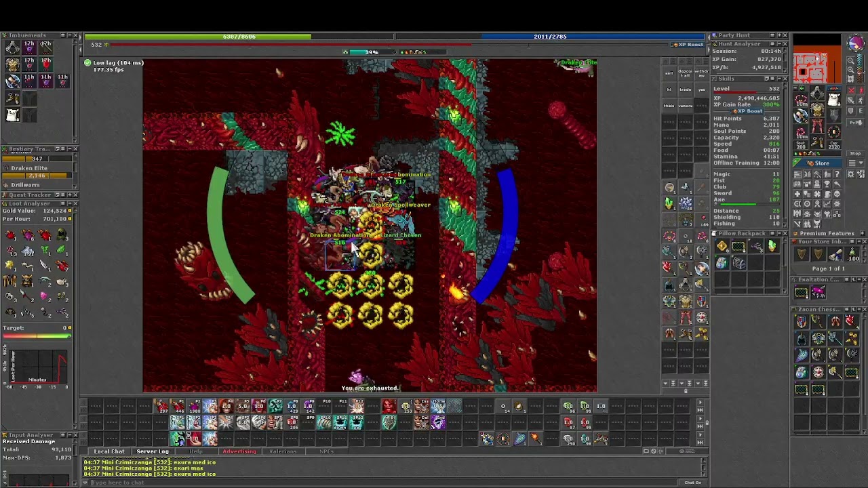Toggle the Chat On button

pyautogui.click(x=693, y=483)
